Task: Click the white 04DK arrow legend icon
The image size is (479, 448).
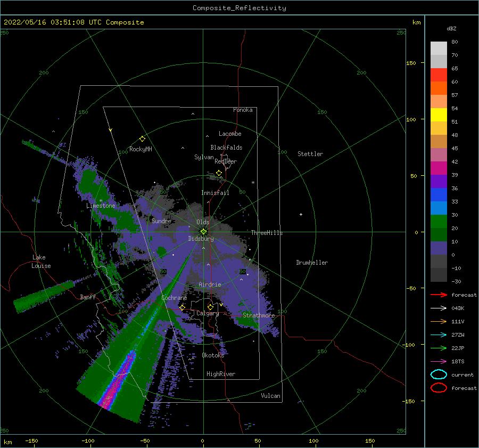Action: 439,308
